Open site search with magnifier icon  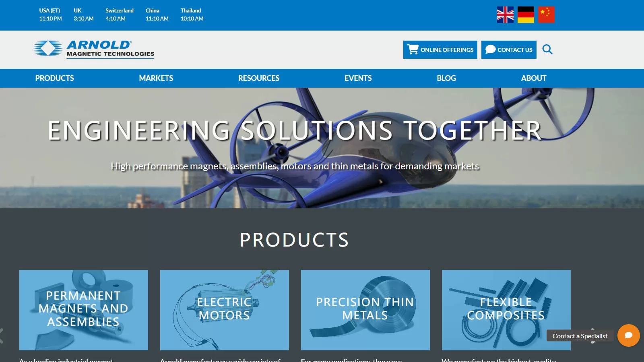[547, 49]
